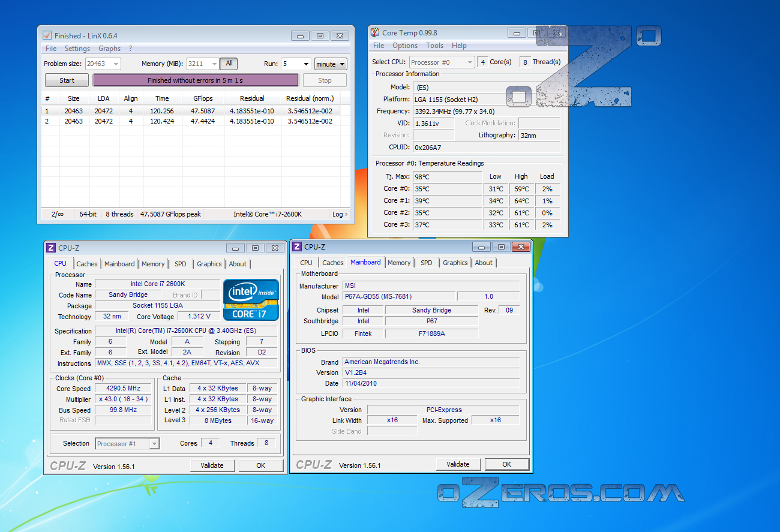Click the left CPU-Z window title icon
The height and width of the screenshot is (532, 780).
point(51,248)
